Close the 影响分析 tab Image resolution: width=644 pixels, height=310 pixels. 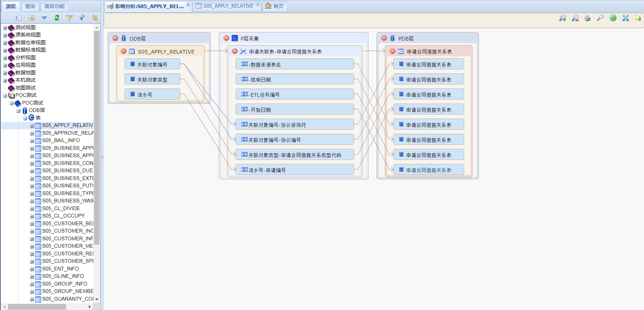point(188,4)
